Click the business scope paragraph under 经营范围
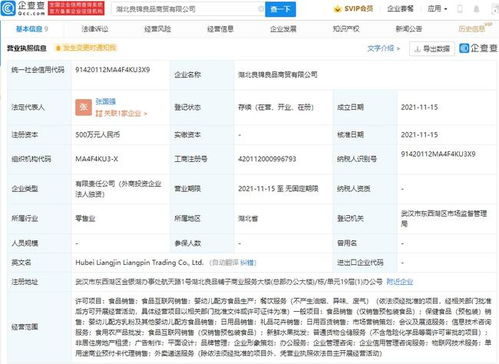Image resolution: width=499 pixels, height=364 pixels. 283,327
